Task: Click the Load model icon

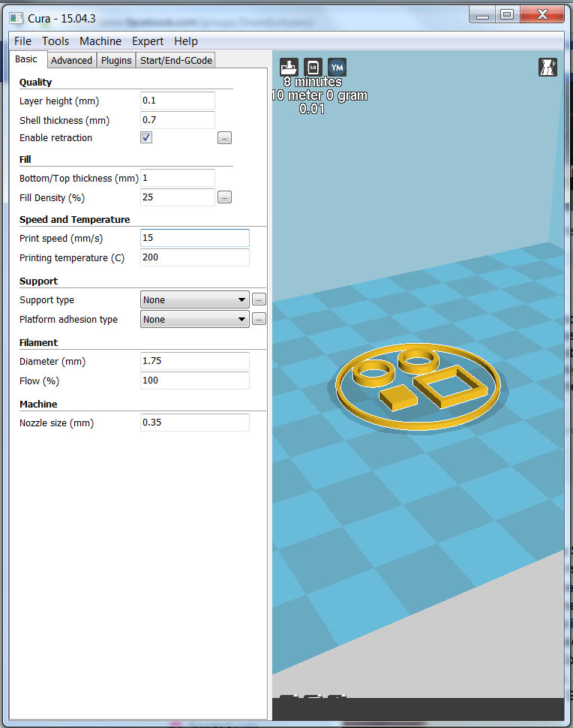Action: point(289,68)
